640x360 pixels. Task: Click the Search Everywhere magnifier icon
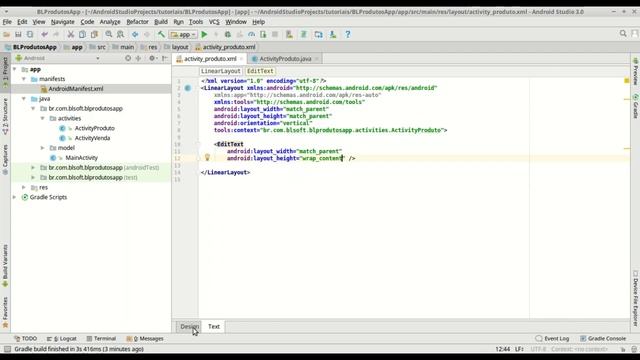point(623,34)
